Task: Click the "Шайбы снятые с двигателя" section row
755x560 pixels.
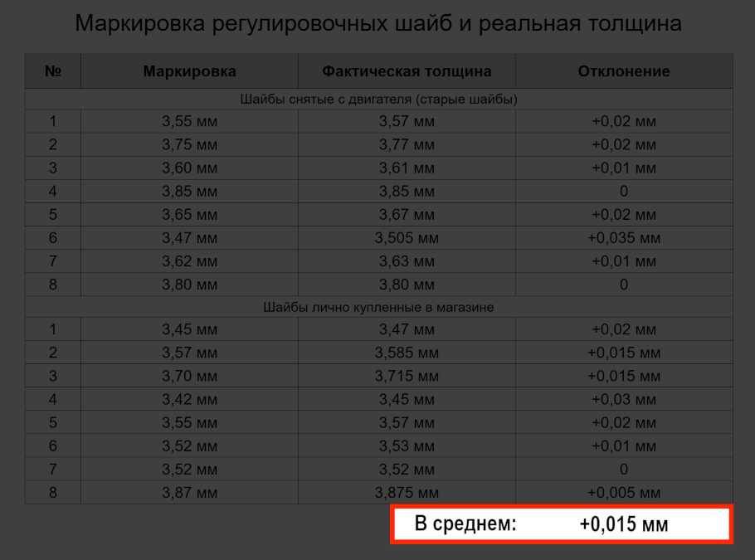Action: tap(378, 100)
